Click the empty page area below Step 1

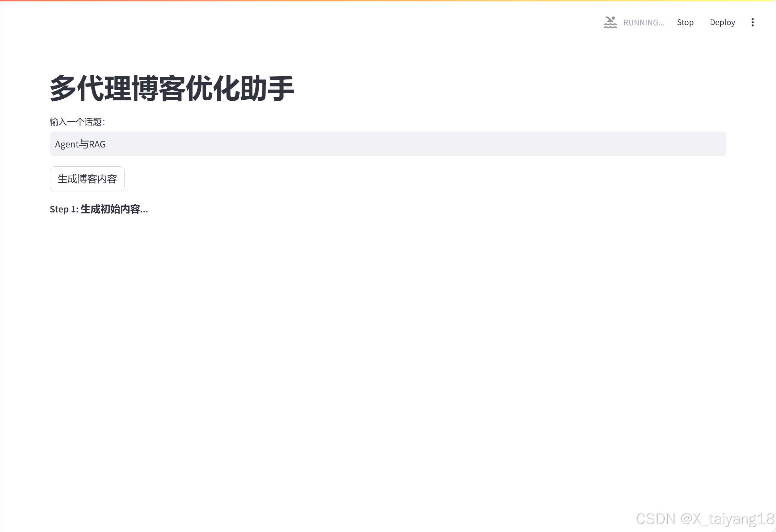point(388,344)
